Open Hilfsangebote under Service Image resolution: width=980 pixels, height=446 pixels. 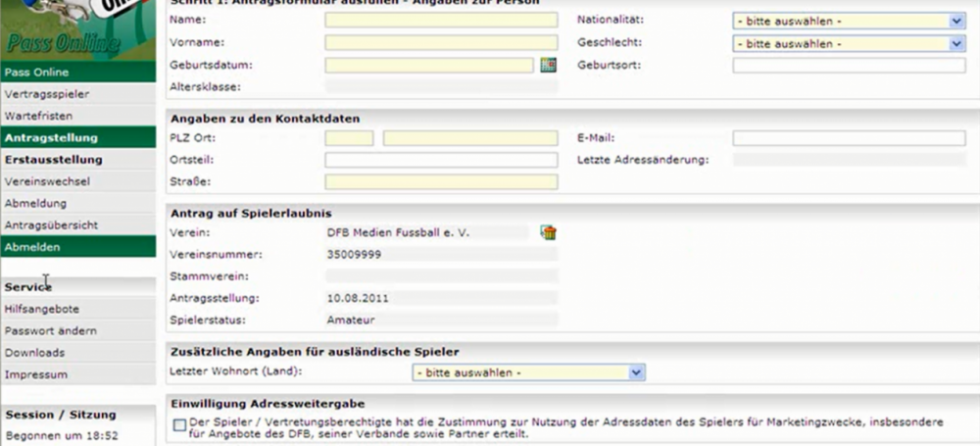[x=78, y=309]
